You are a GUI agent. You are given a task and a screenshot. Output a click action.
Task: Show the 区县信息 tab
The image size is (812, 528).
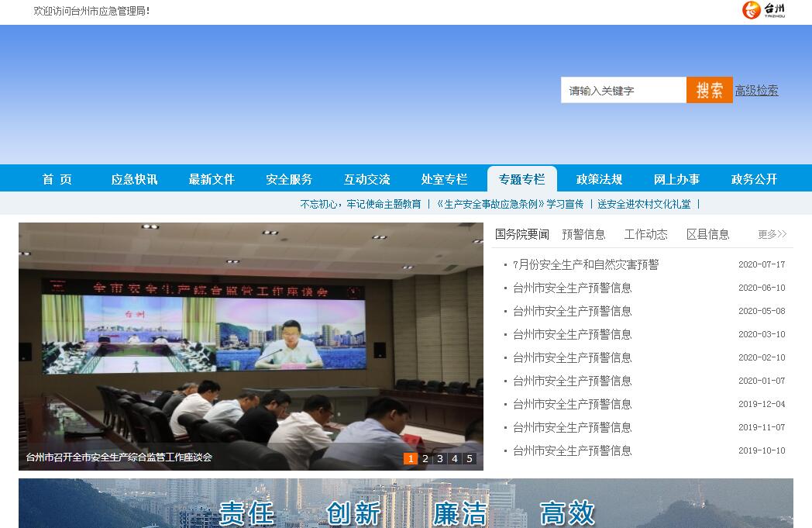[x=707, y=234]
